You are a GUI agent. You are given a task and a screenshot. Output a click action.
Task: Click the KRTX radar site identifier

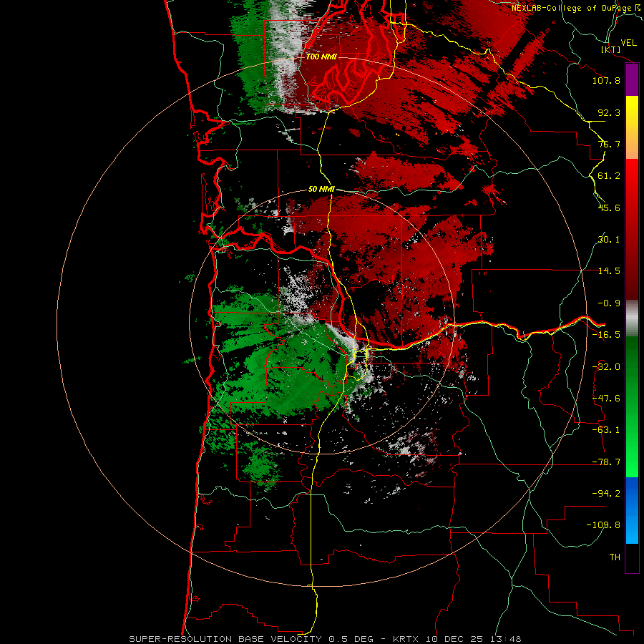(x=407, y=639)
